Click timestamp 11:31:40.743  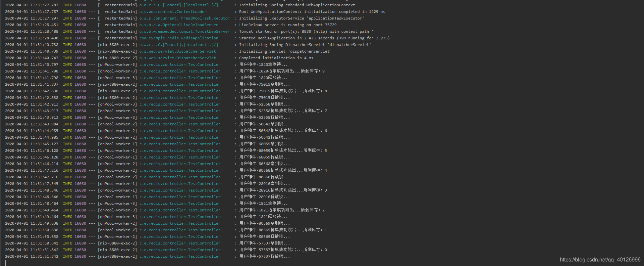click(44, 58)
